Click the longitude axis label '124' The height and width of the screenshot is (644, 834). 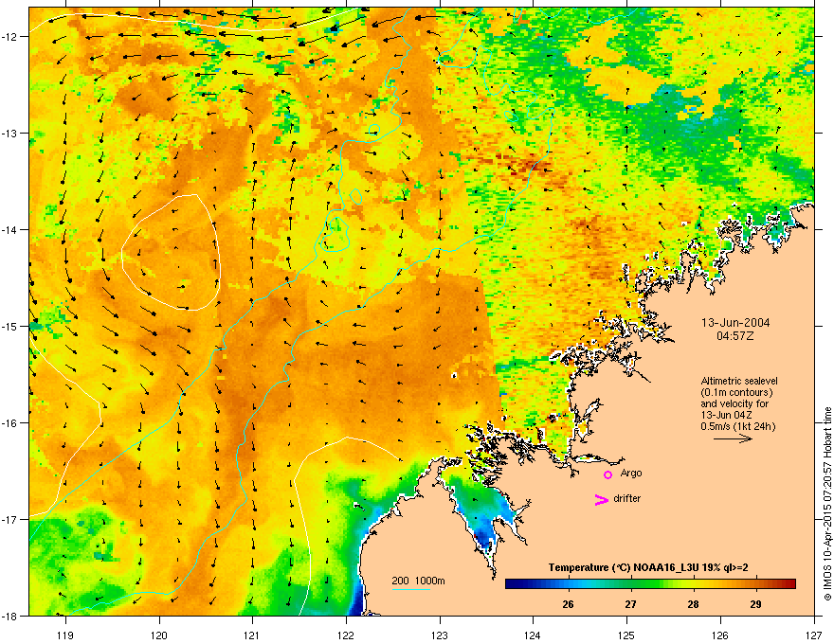click(533, 635)
